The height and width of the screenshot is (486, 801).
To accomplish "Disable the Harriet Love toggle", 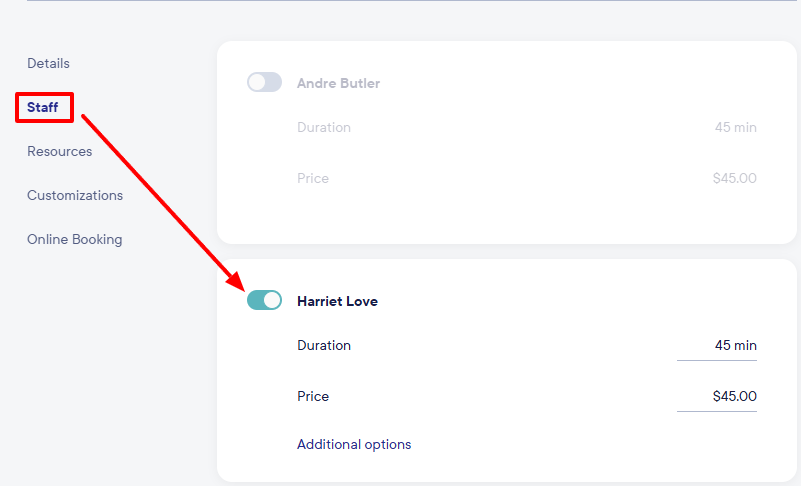I will click(x=264, y=300).
